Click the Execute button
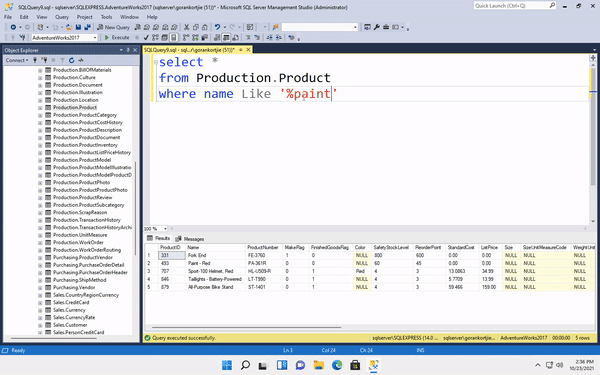Screen dimensions: 600x375 [117, 38]
